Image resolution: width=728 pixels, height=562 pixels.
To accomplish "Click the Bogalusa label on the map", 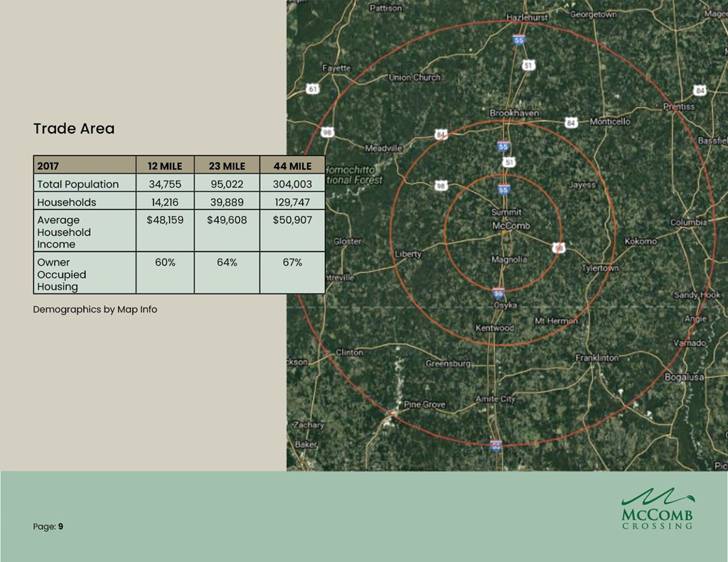I will [x=684, y=377].
